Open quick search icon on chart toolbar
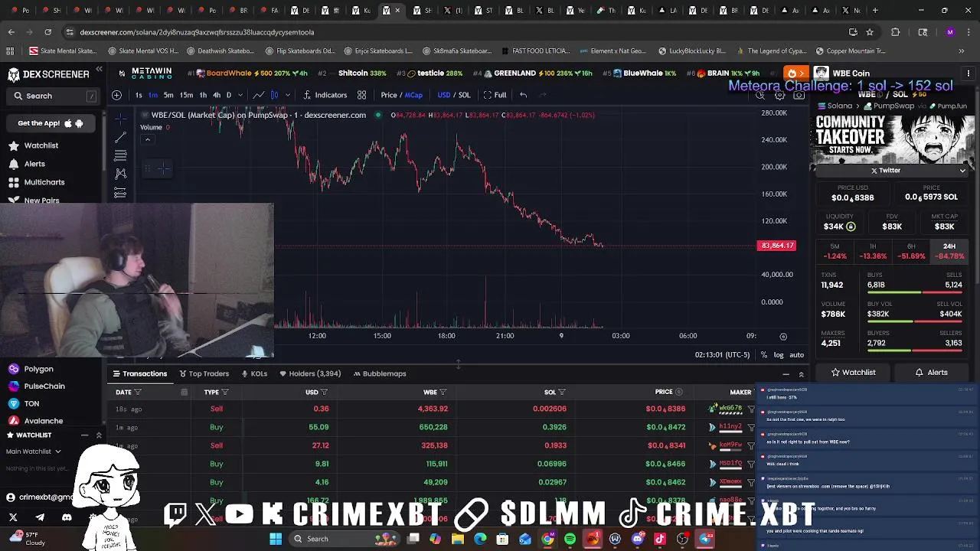The width and height of the screenshot is (980, 551). point(760,95)
